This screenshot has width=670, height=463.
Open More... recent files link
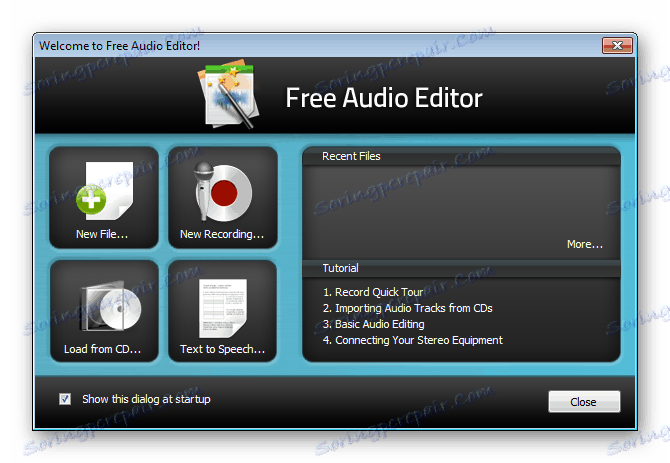tap(584, 244)
